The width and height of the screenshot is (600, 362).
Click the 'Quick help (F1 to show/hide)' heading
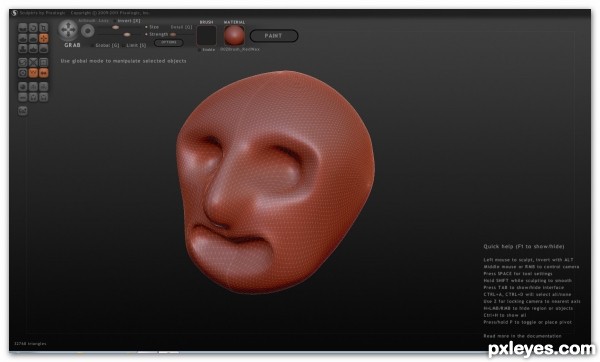point(523,246)
